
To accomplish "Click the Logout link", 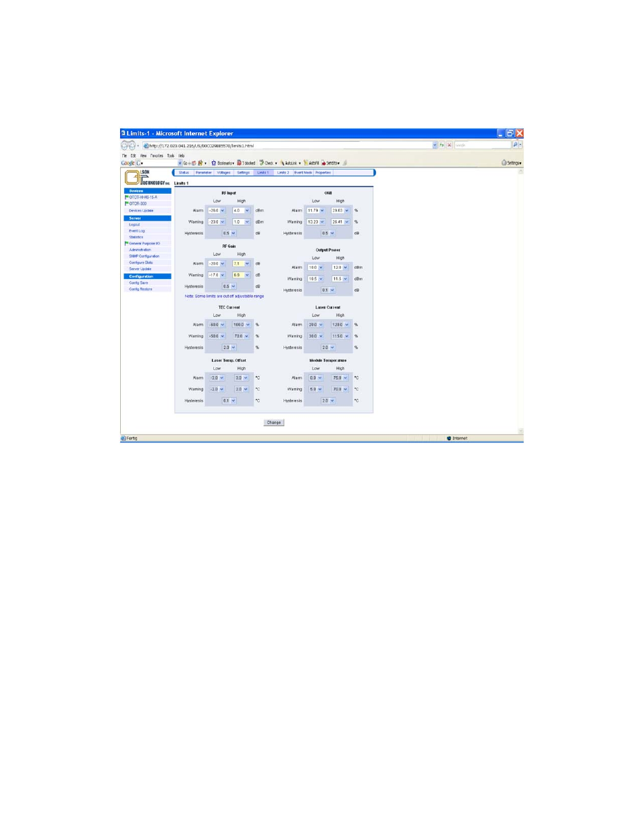I will 134,225.
